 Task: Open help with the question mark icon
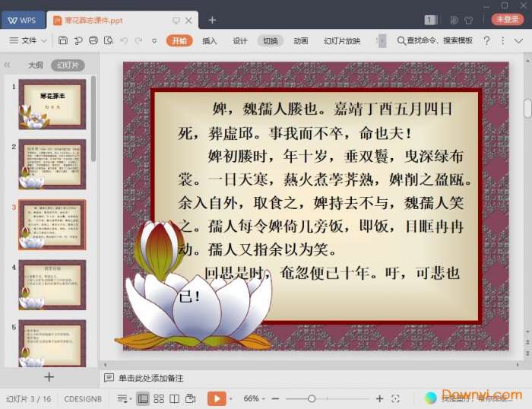(x=486, y=41)
